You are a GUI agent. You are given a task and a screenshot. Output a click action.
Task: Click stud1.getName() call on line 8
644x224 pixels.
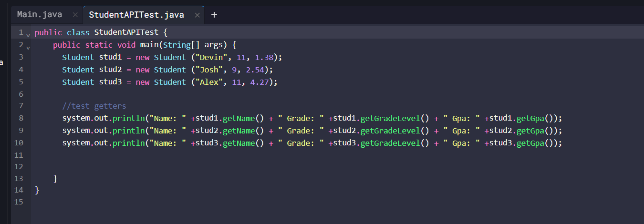click(x=230, y=118)
